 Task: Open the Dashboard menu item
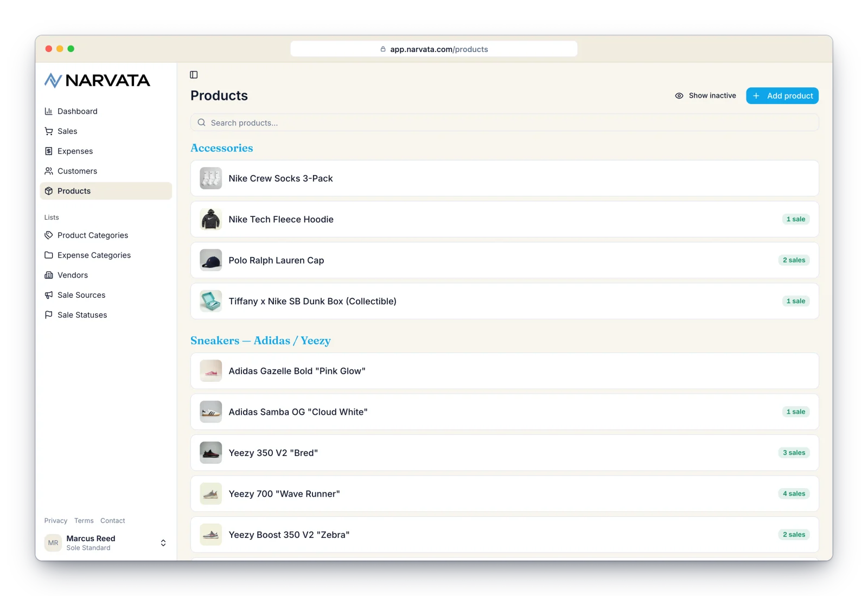106,111
